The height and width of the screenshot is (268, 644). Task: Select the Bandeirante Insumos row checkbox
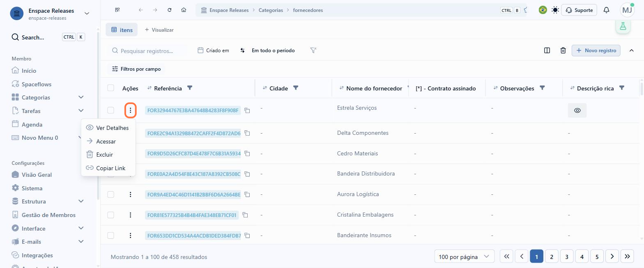point(110,236)
